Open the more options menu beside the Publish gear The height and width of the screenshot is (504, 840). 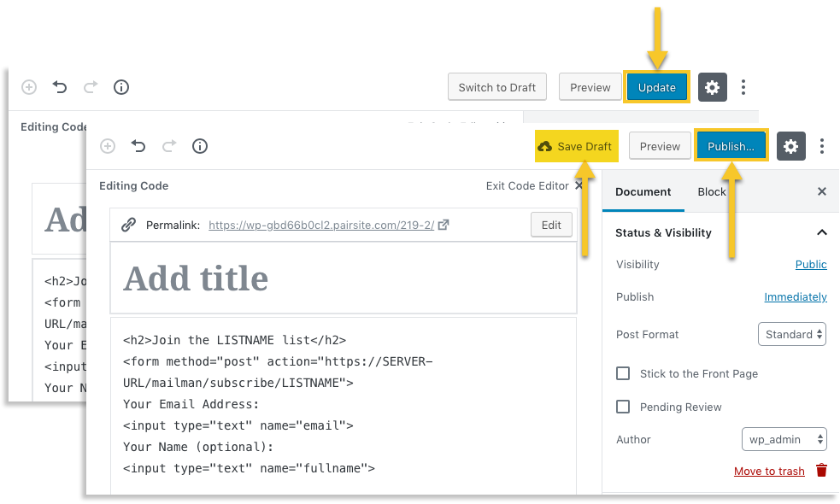[x=822, y=146]
